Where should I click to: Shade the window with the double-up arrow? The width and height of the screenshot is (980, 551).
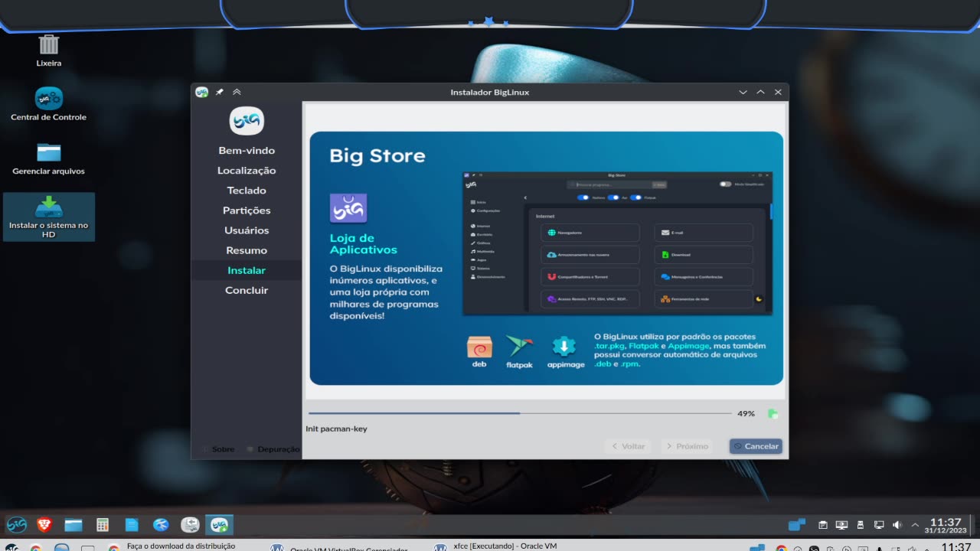pyautogui.click(x=237, y=92)
